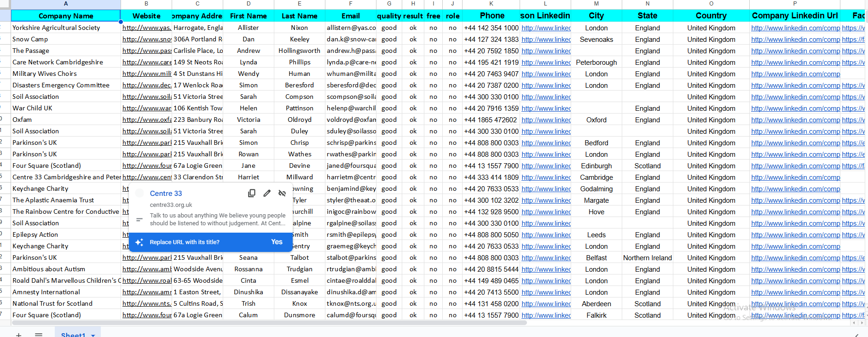The width and height of the screenshot is (868, 337).
Task: Open the all sheets list icon
Action: point(39,334)
